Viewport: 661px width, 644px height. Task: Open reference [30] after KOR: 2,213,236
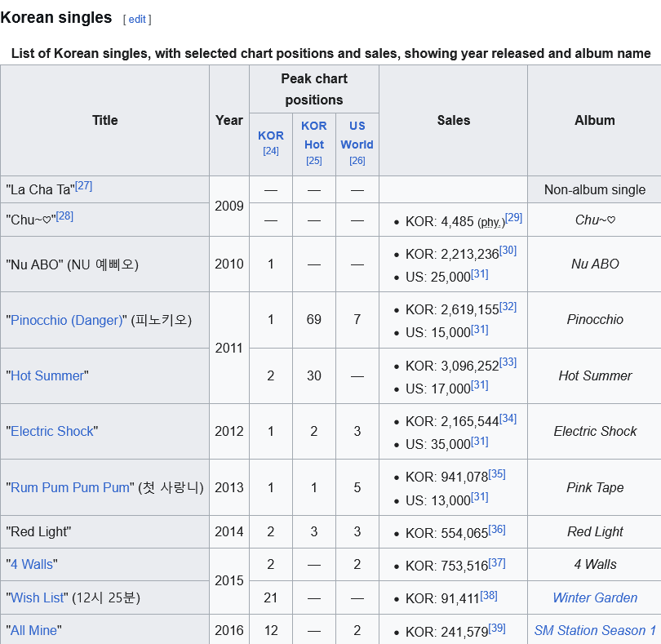point(508,251)
